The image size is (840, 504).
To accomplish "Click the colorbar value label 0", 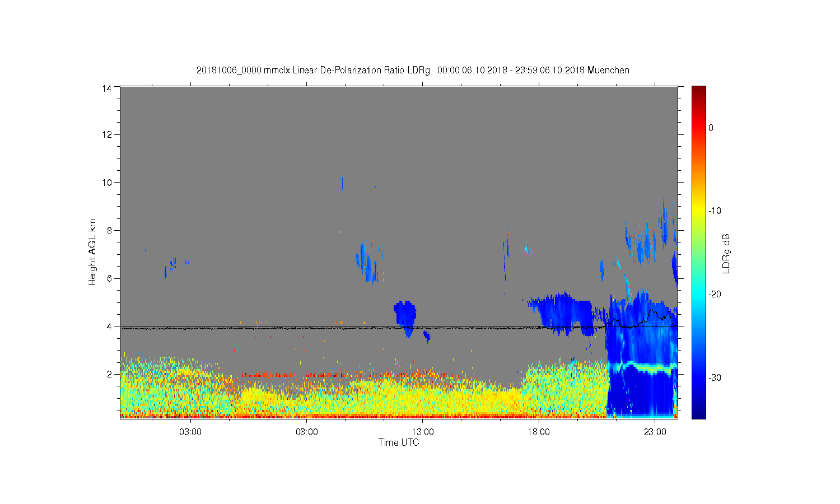I will (x=711, y=128).
